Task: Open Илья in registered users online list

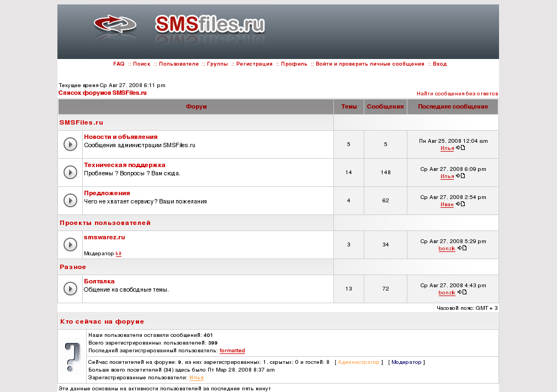Action: coord(197,378)
